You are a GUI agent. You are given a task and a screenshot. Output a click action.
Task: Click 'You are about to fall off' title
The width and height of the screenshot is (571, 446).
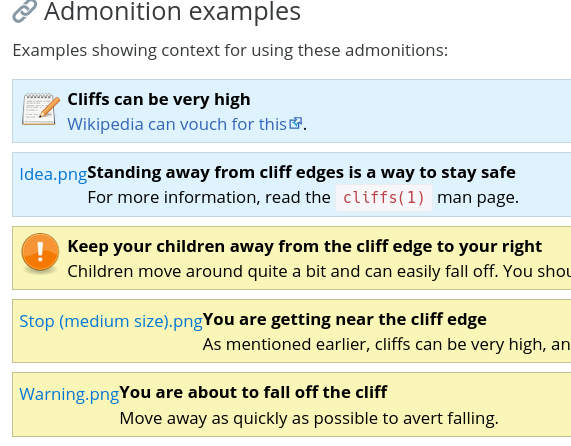pos(253,392)
